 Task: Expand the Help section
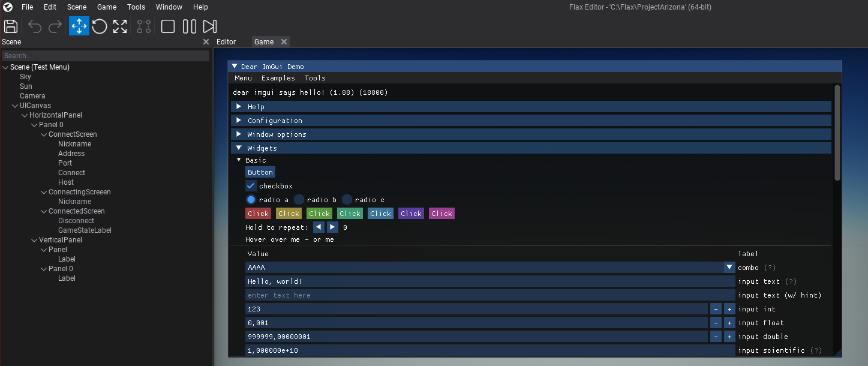[531, 107]
